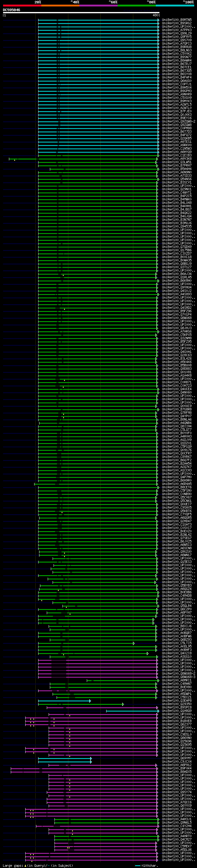Click the UniRef100_B9H5X4 entry
The image size is (197, 868).
click(177, 88)
